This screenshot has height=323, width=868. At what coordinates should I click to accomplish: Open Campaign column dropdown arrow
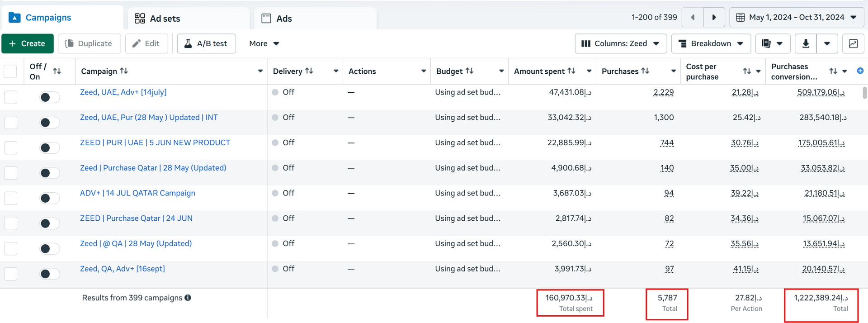pyautogui.click(x=260, y=71)
